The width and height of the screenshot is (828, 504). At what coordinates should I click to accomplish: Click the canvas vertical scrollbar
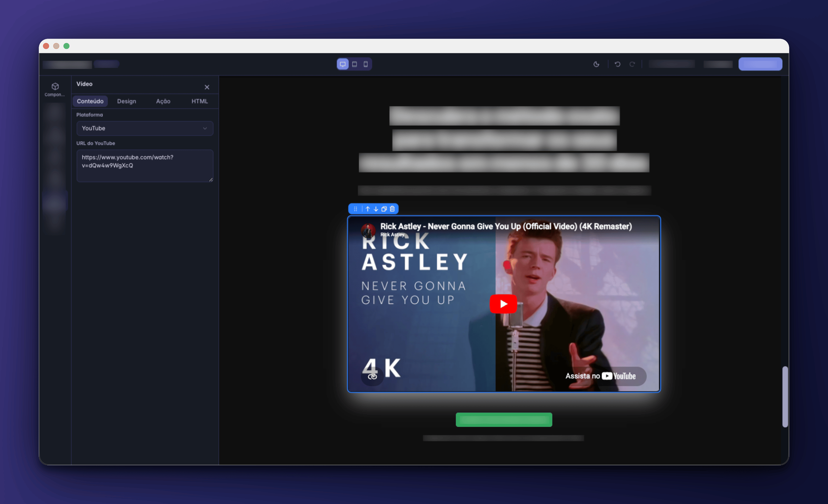[x=785, y=397]
